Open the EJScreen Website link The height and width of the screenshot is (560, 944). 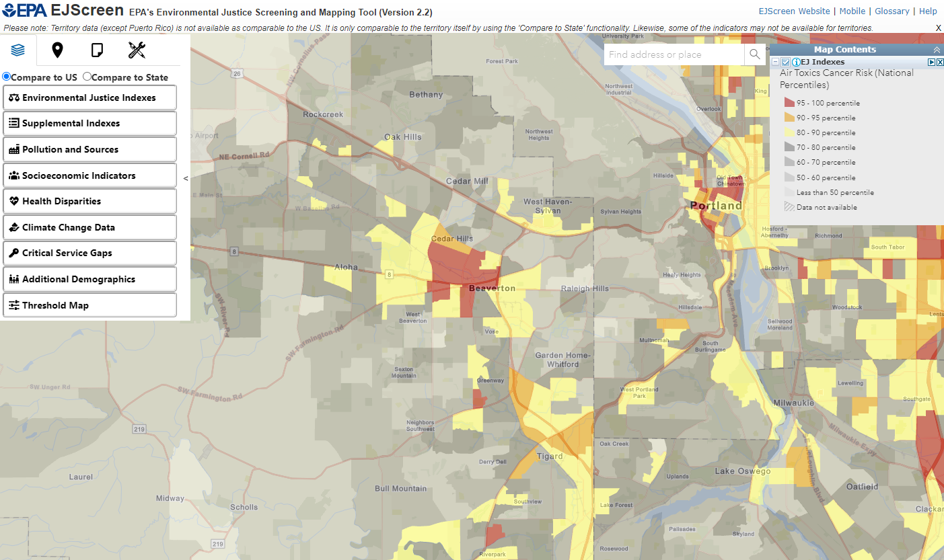coord(794,11)
